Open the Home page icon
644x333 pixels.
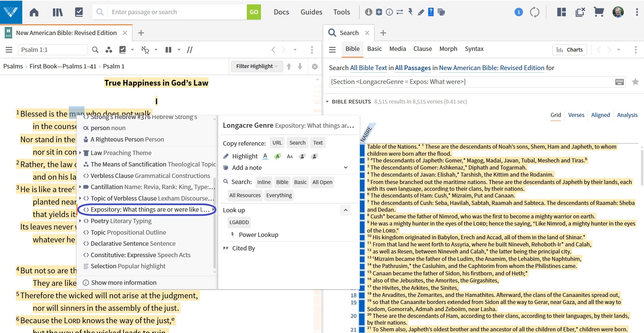click(34, 12)
